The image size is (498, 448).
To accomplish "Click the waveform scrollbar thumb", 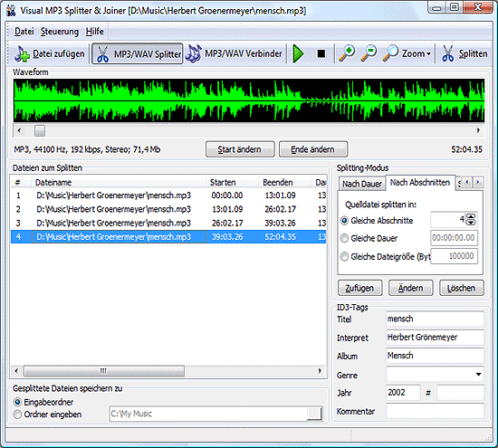I will [40, 130].
